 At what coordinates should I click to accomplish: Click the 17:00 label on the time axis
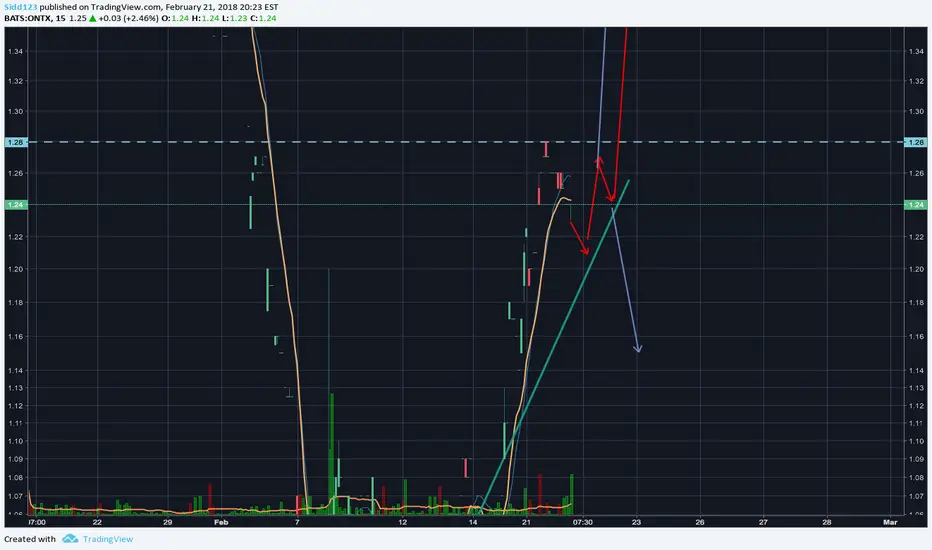coord(36,522)
